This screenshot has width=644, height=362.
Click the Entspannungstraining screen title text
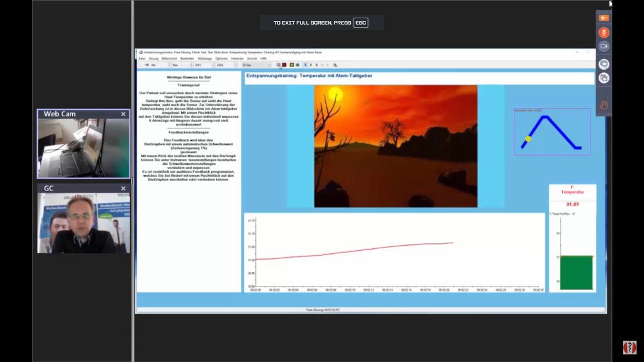[x=309, y=75]
